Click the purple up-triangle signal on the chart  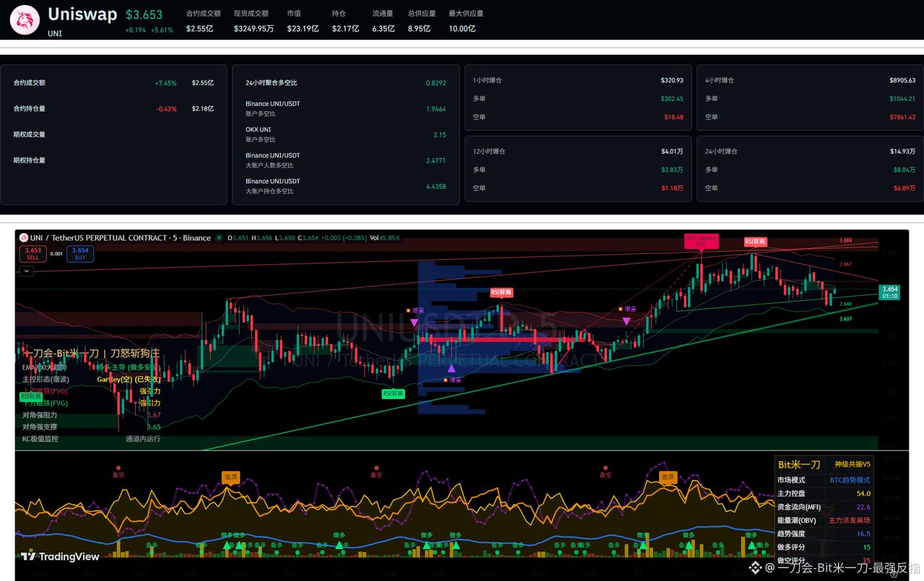[451, 368]
